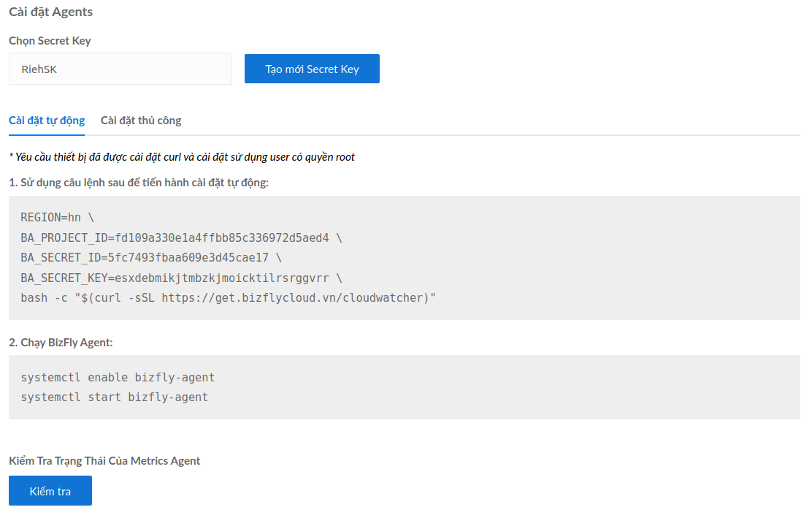The width and height of the screenshot is (812, 518).
Task: Click the step 1 automatic install instruction text
Action: click(139, 183)
